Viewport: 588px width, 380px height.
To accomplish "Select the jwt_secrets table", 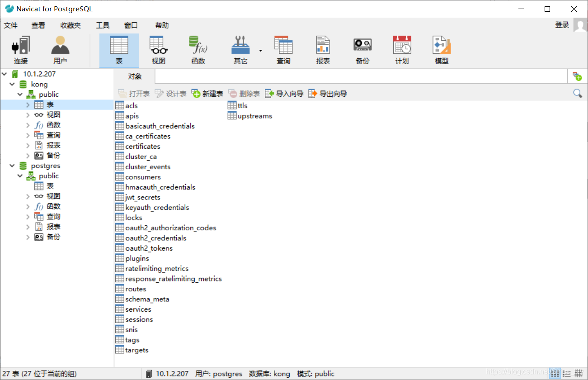I will point(143,197).
